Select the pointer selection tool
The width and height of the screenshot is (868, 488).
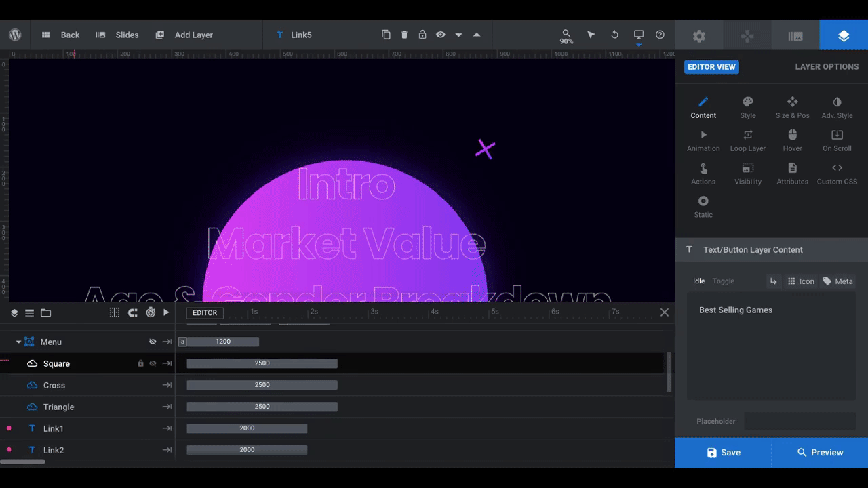click(591, 35)
